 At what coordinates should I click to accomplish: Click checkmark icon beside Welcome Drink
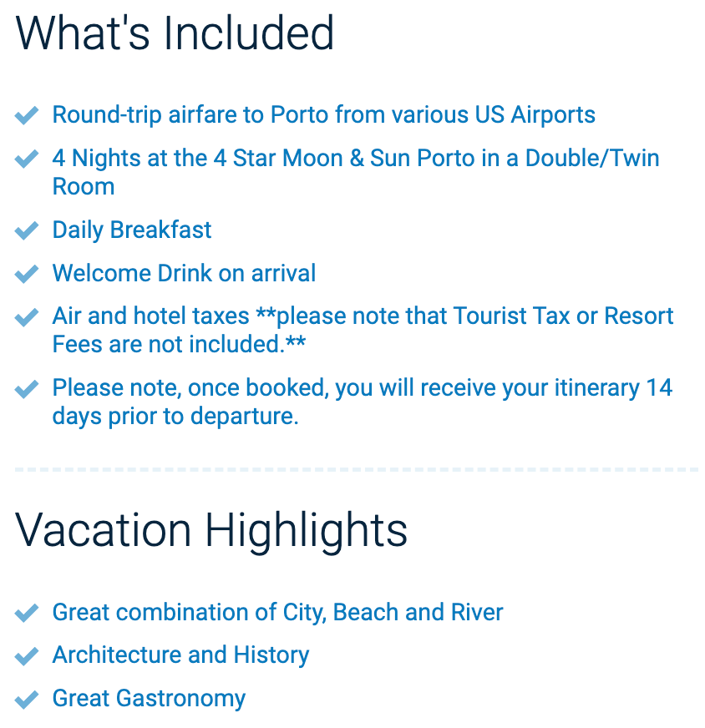[x=27, y=274]
